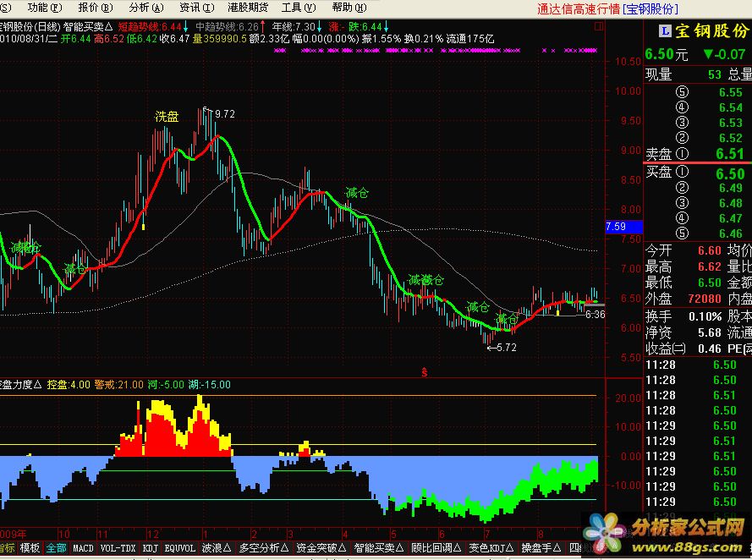Click the 6.36 price label on chart

(595, 315)
